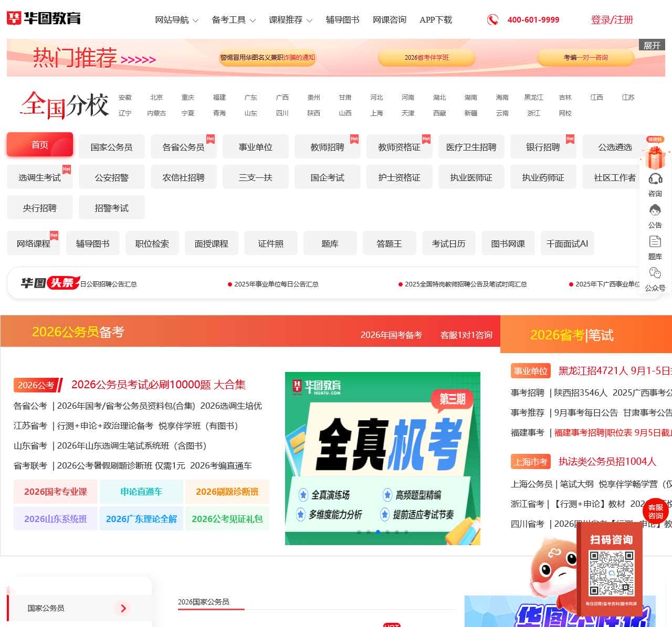Click the arrow beside 国家公务员 sidebar item
This screenshot has width=672, height=627.
[123, 608]
